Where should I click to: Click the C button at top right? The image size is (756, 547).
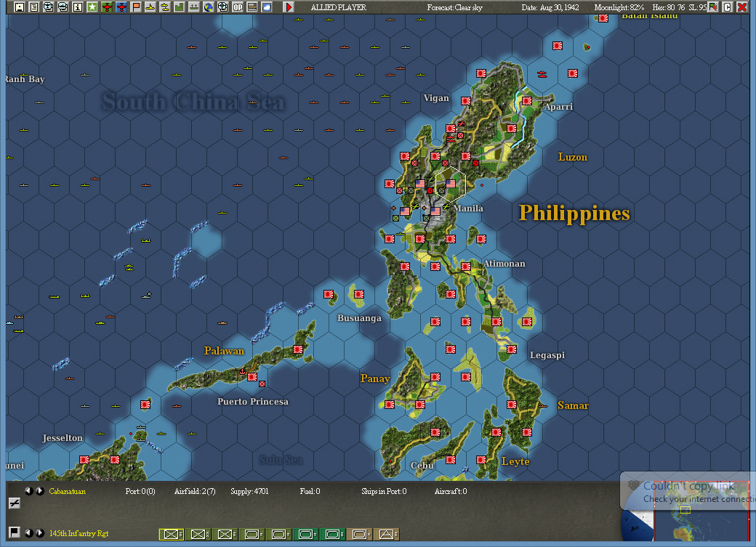tap(728, 7)
